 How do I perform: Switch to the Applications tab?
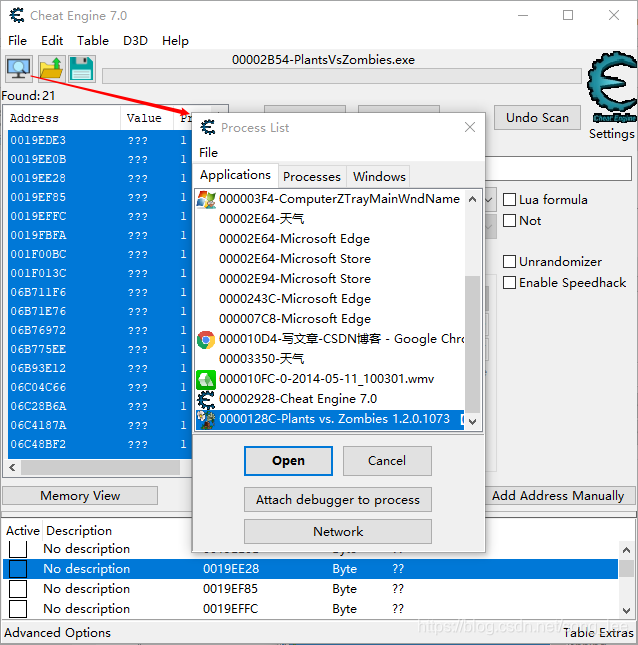235,175
